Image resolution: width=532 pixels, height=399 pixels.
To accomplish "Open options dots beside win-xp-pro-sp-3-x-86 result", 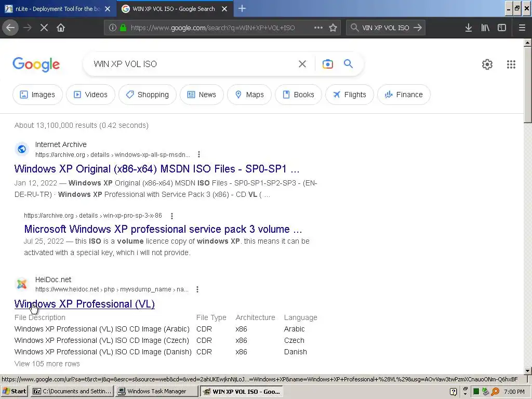I will click(172, 216).
